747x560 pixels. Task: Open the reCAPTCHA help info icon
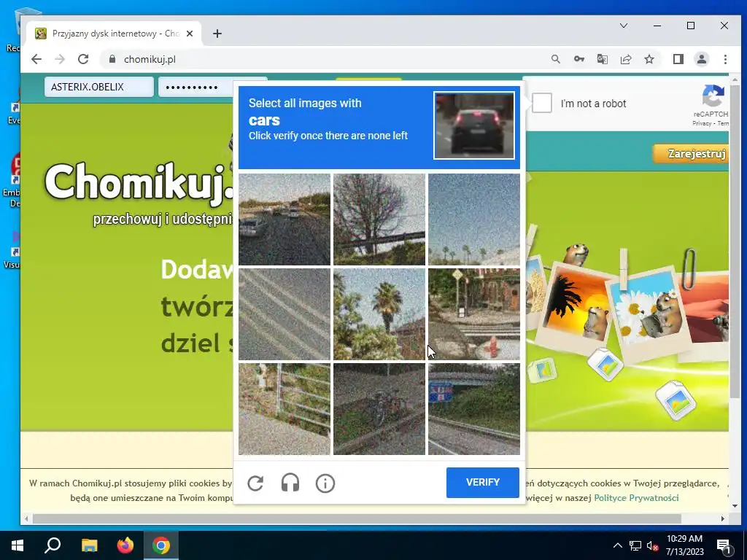325,483
